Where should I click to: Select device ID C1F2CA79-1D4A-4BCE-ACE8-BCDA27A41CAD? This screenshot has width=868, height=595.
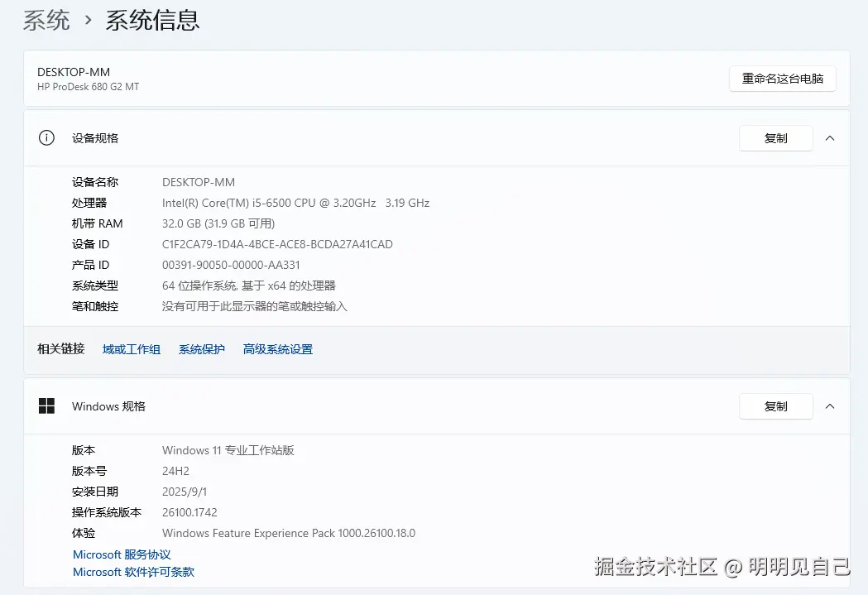tap(277, 244)
